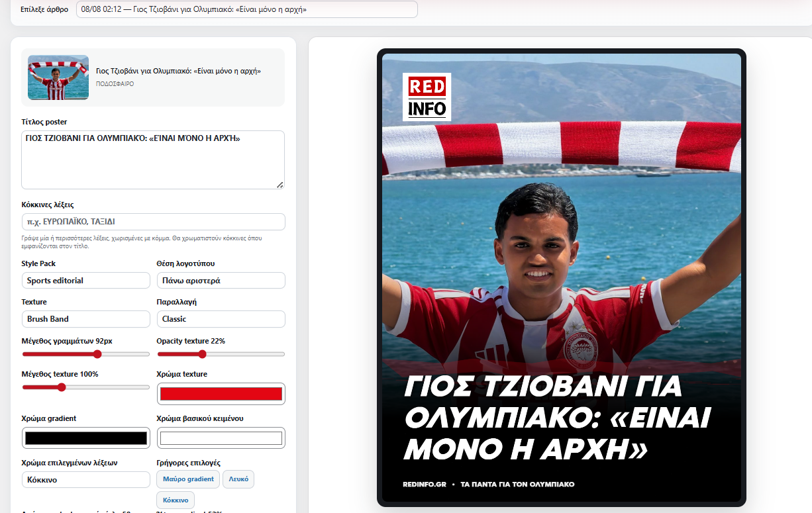
Task: Click the selected article thumbnail image
Action: click(58, 77)
